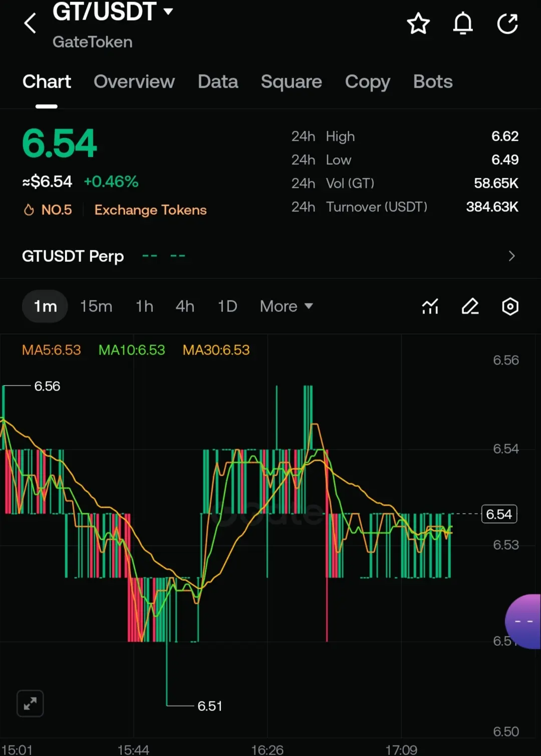Switch to the Overview tab

click(134, 82)
